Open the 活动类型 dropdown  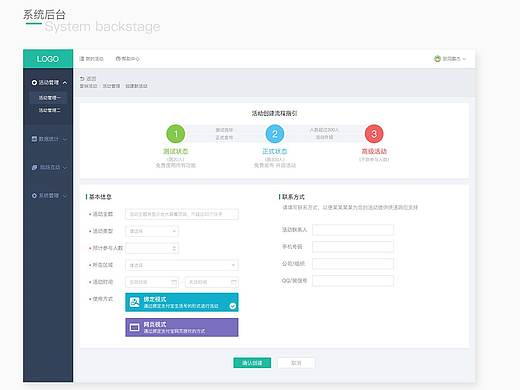coord(152,231)
